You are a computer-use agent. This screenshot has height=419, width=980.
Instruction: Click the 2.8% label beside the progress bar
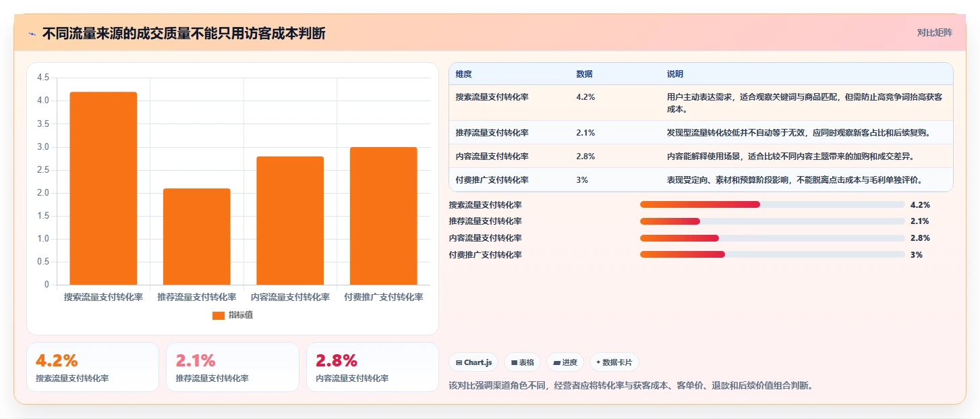920,238
